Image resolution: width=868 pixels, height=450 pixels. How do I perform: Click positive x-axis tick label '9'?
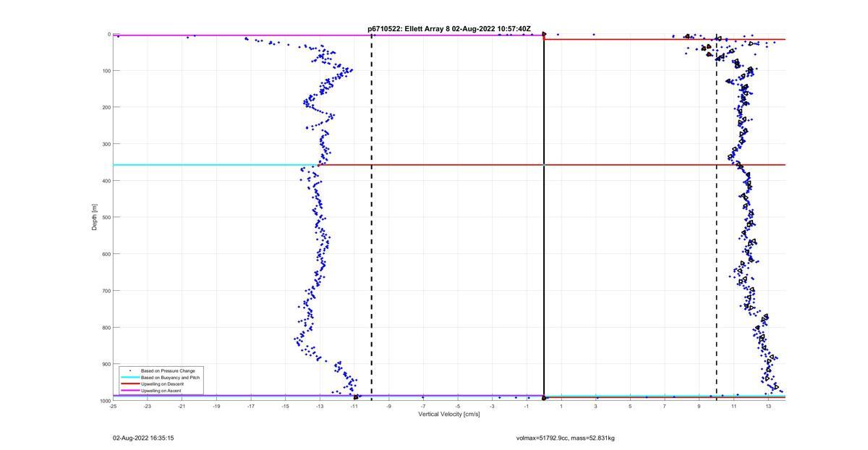pos(699,407)
